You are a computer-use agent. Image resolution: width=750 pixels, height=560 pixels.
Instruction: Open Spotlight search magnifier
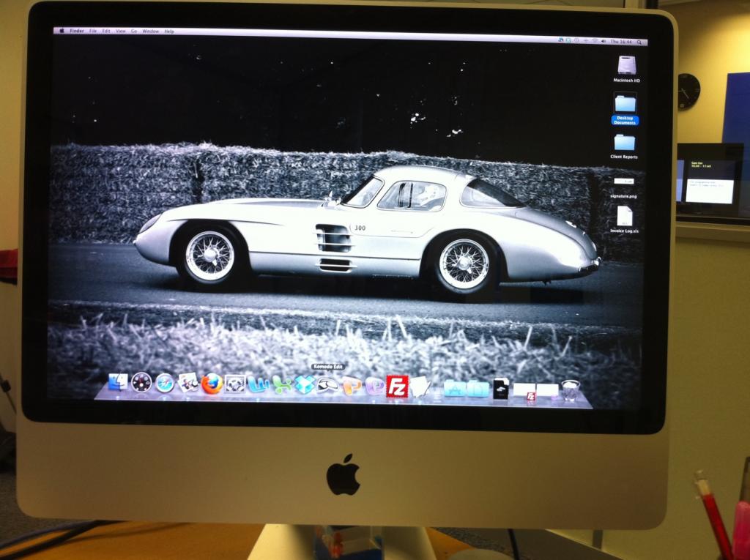(x=640, y=42)
